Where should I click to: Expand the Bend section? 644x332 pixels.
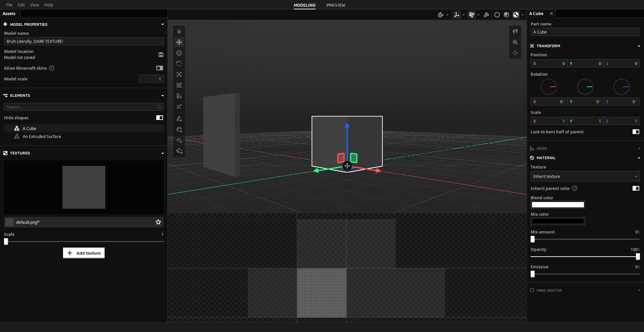pos(639,148)
